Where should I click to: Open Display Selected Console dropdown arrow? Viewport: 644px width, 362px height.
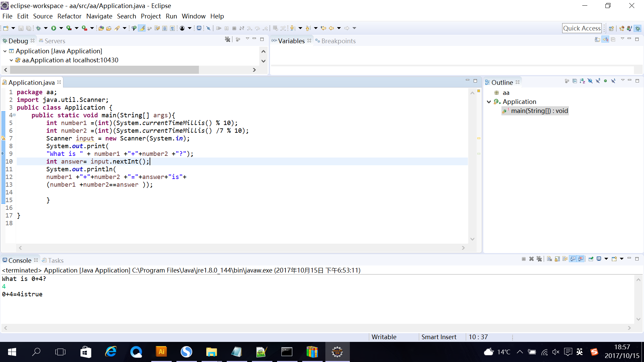click(x=606, y=259)
